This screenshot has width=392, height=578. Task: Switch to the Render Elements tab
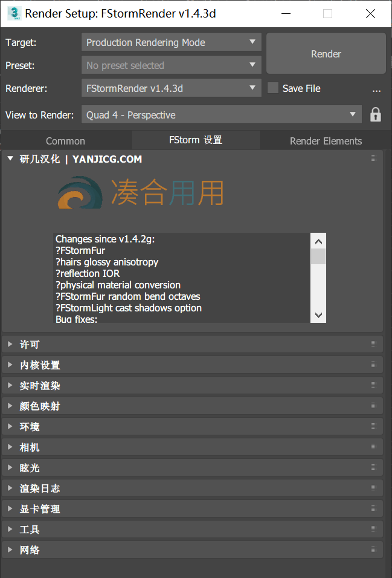click(x=326, y=140)
